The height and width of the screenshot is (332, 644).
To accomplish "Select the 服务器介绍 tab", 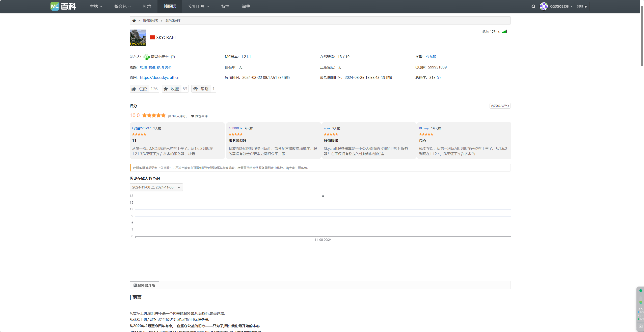I will click(x=144, y=285).
